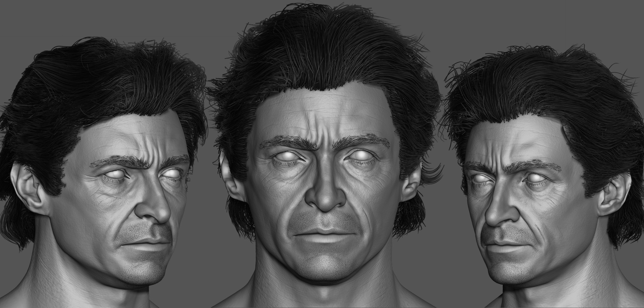Select the left head render facing right
Viewport: 644px width, 308px height.
(x=103, y=172)
